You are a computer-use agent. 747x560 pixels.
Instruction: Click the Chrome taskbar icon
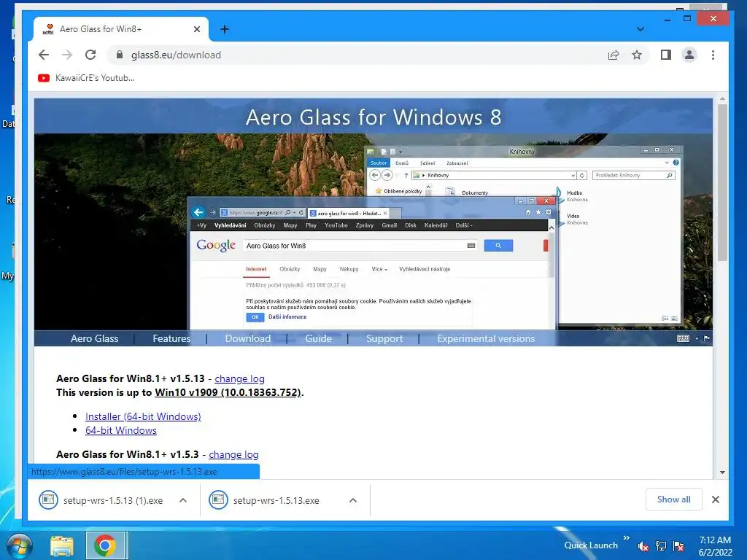point(106,545)
